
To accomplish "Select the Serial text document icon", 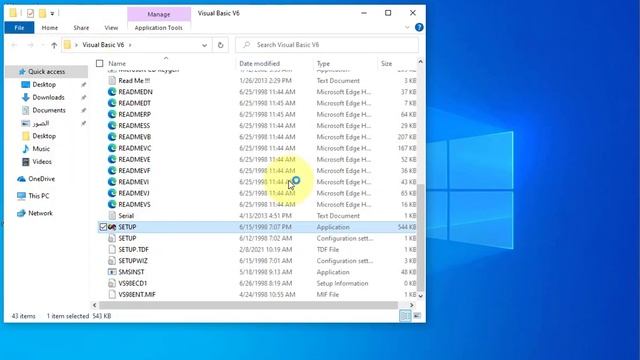I will pos(112,216).
